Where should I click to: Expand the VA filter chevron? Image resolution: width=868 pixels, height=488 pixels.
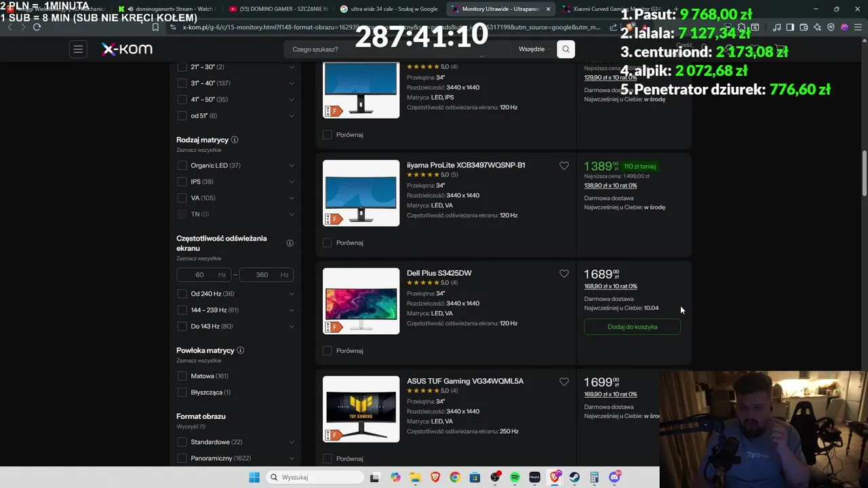(x=292, y=198)
